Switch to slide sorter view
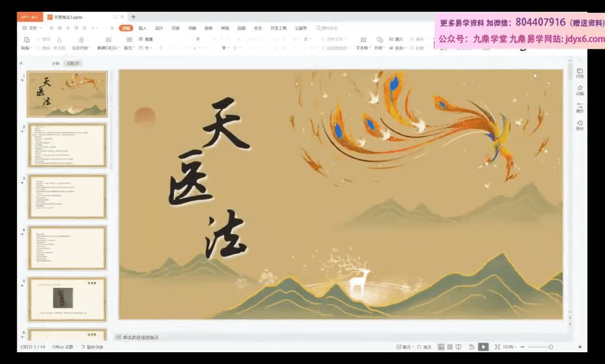Viewport: 605px width, 364px height. pyautogui.click(x=450, y=347)
